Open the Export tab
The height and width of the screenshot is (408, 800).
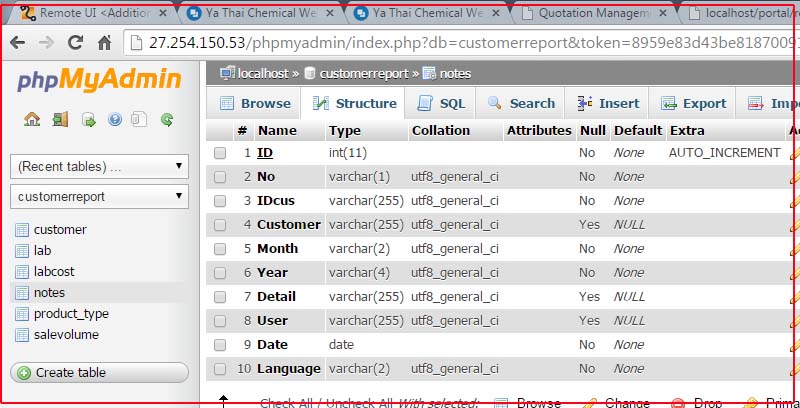pyautogui.click(x=693, y=104)
